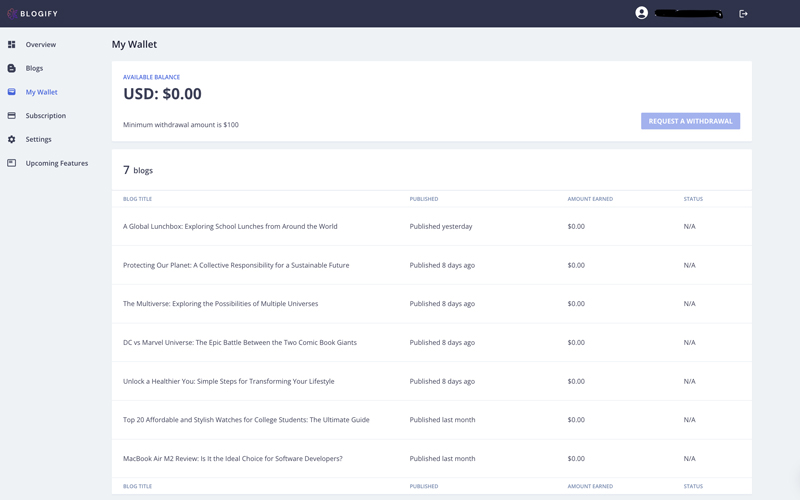Click minimum withdrawal amount note
This screenshot has width=800, height=500.
(x=181, y=124)
